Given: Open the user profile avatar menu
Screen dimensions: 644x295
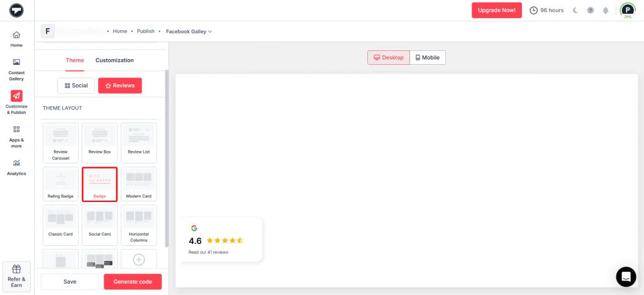Looking at the screenshot, I should pyautogui.click(x=627, y=10).
